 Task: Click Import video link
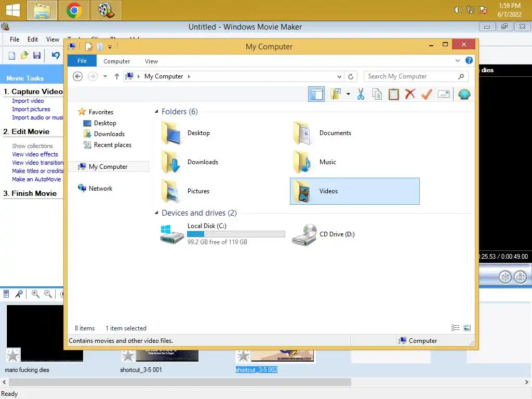point(28,101)
